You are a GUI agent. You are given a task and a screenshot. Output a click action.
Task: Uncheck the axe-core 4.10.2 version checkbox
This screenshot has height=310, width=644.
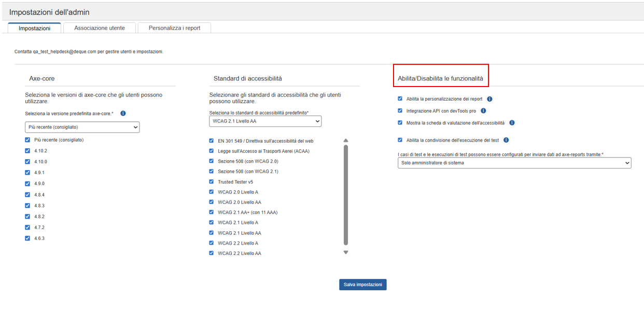pyautogui.click(x=27, y=151)
